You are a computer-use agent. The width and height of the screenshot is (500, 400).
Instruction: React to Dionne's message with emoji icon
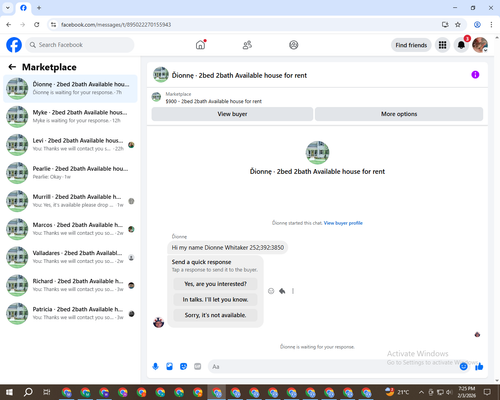pos(271,291)
